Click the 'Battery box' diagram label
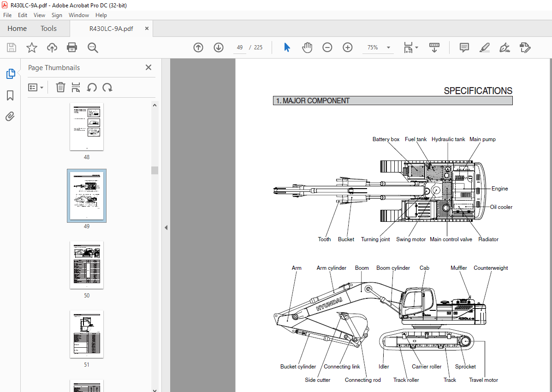 (386, 139)
